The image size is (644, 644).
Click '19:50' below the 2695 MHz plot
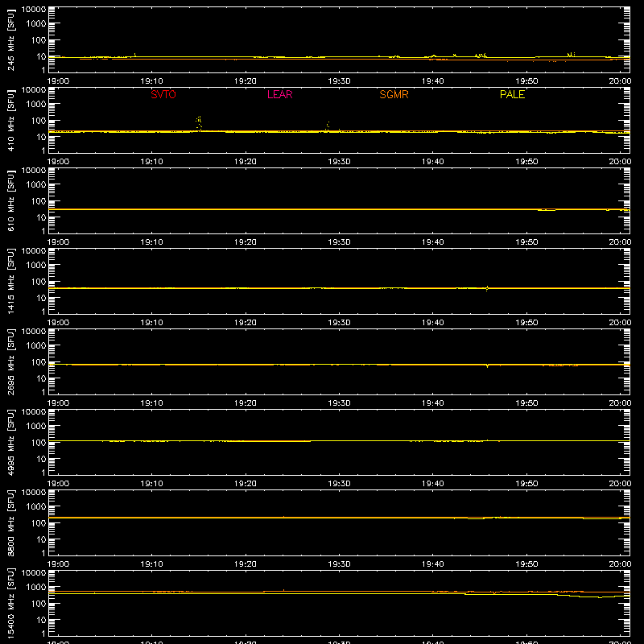point(526,403)
